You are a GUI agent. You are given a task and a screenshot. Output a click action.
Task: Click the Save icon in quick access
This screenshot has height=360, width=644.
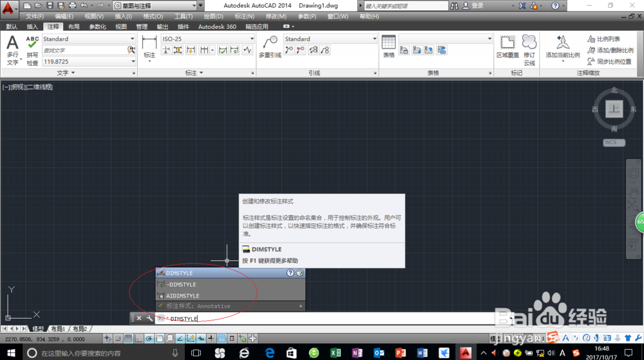click(50, 5)
